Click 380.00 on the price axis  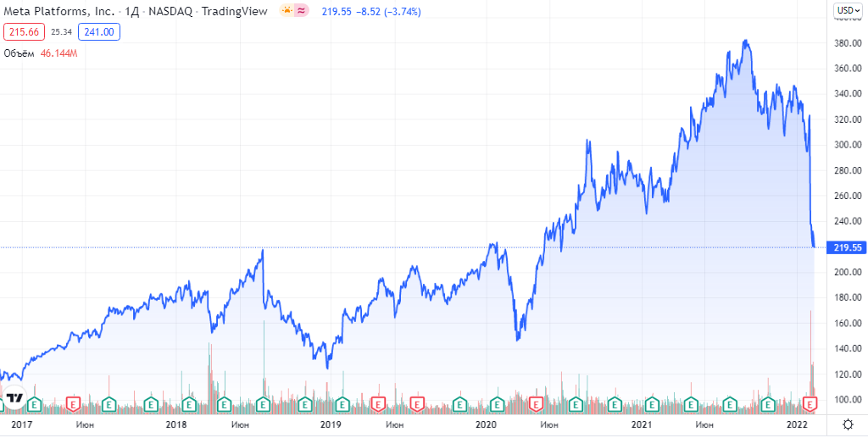[x=849, y=43]
